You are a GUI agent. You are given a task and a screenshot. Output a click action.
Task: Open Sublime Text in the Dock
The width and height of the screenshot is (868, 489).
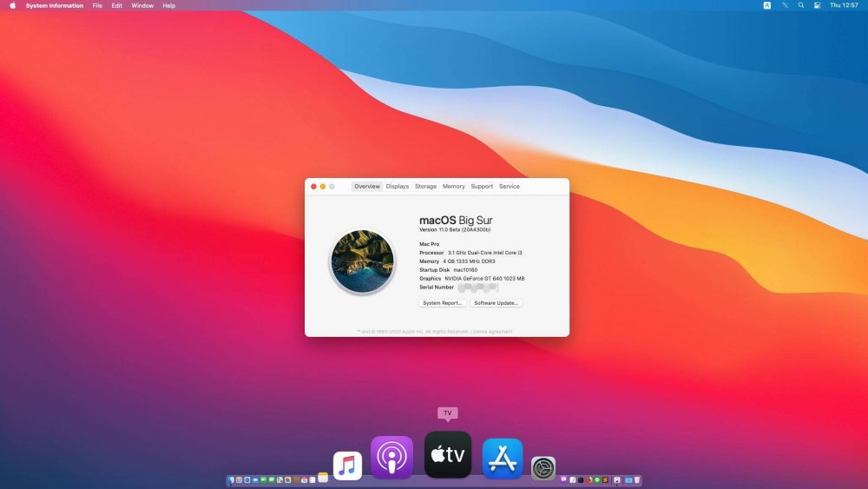[x=606, y=479]
